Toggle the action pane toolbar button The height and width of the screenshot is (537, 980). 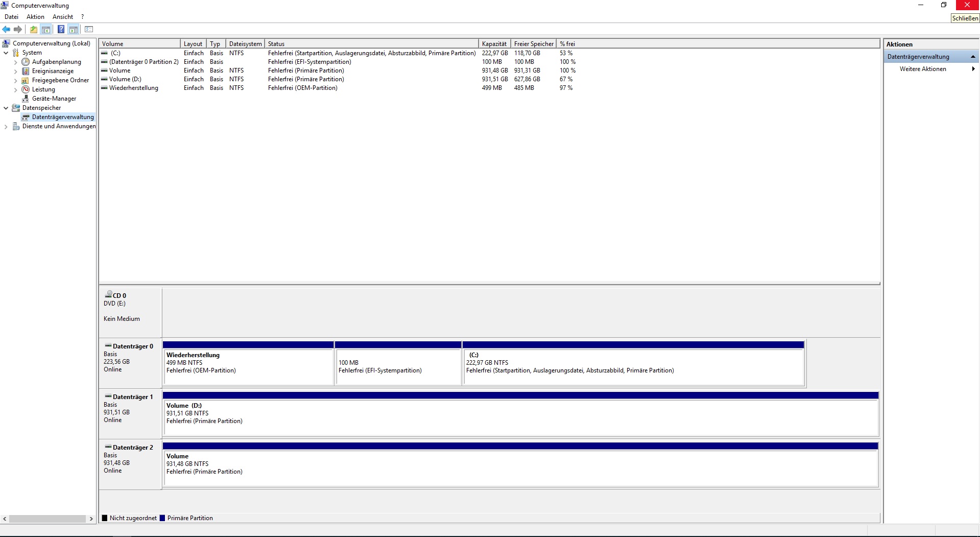click(x=74, y=29)
